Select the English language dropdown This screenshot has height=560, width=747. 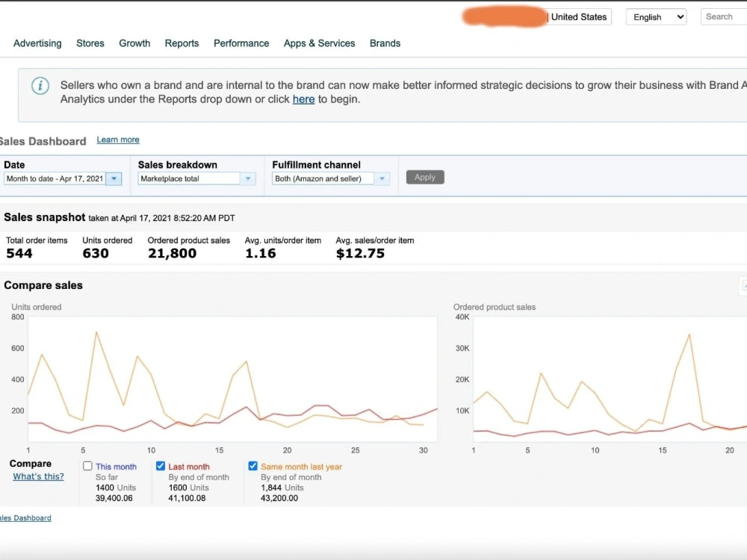pos(656,17)
